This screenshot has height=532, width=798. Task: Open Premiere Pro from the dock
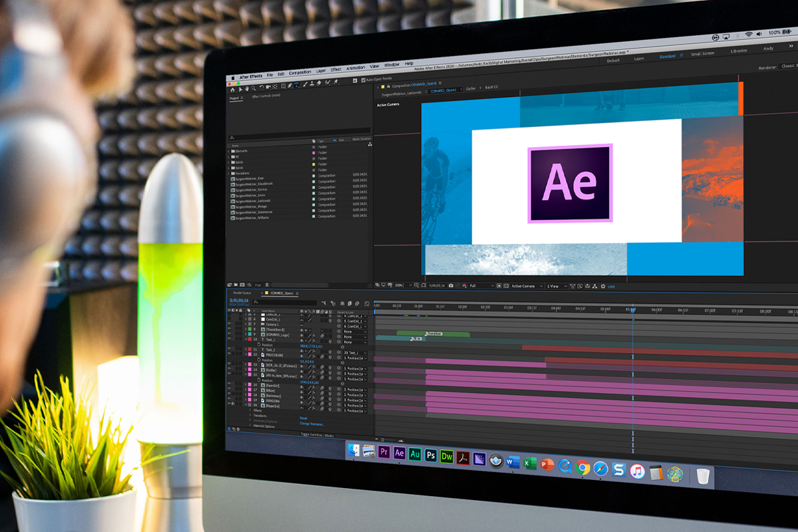384,453
